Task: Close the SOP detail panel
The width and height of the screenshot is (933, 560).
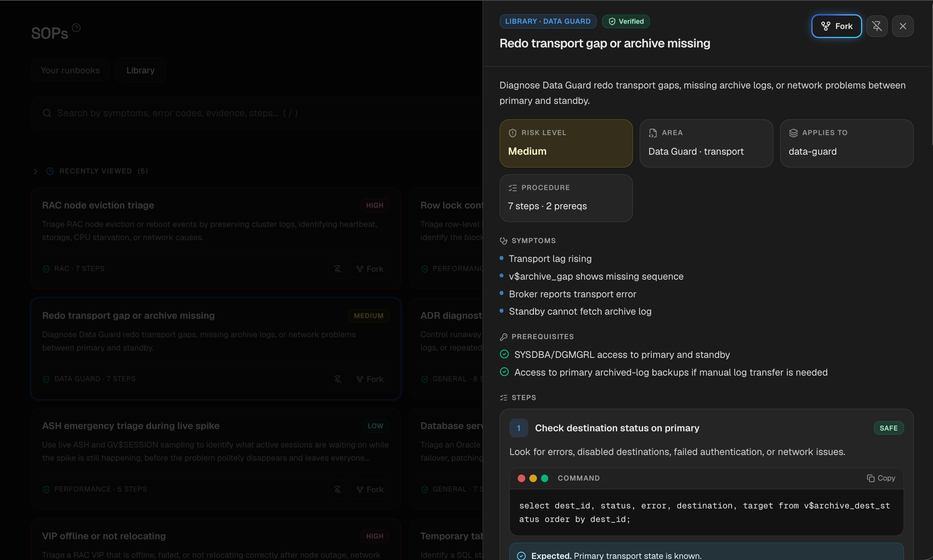Action: (903, 26)
